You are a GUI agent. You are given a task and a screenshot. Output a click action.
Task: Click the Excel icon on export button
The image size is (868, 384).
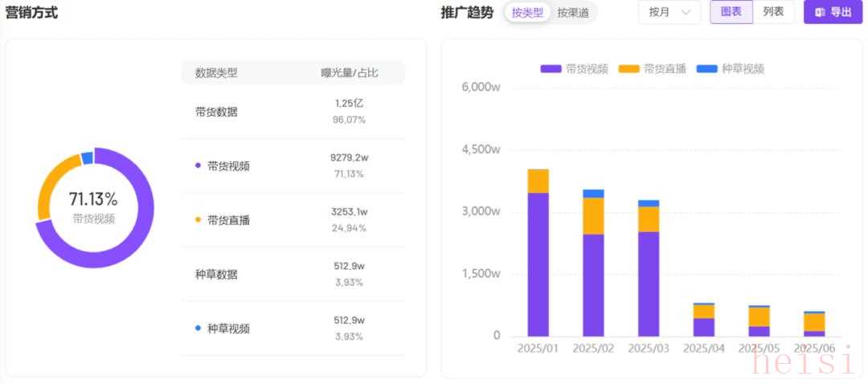pos(820,12)
